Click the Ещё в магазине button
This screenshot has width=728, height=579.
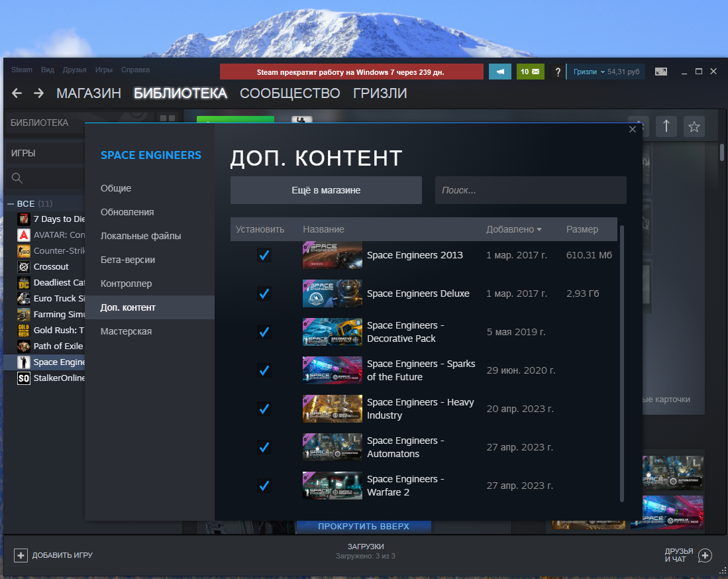pos(326,190)
